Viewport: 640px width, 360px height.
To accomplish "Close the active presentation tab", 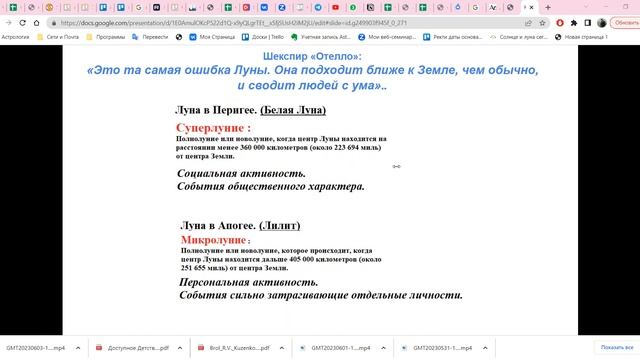I will 531,7.
